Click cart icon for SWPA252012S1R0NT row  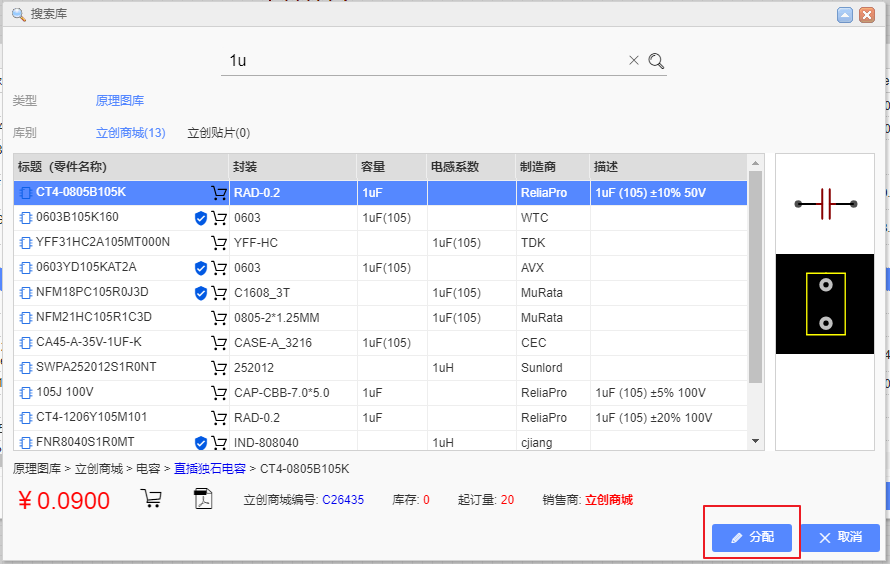(219, 368)
